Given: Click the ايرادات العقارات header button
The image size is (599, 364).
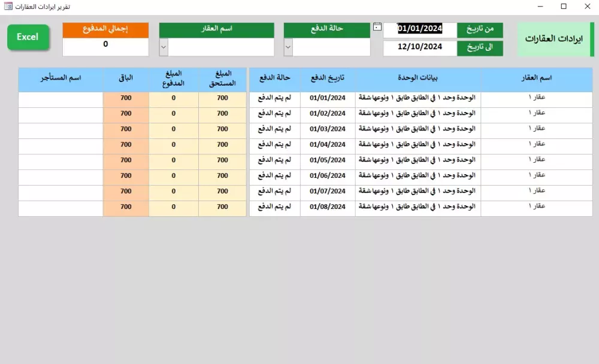Looking at the screenshot, I should pos(554,38).
